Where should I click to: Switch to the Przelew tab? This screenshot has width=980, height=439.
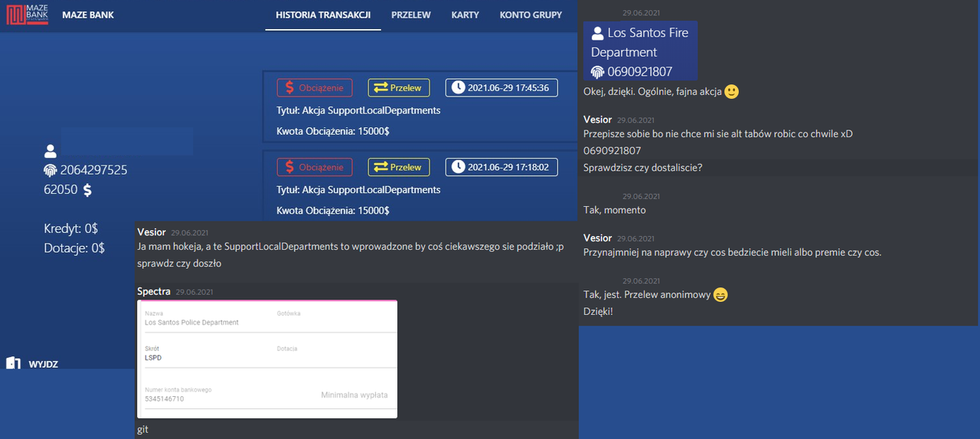411,15
